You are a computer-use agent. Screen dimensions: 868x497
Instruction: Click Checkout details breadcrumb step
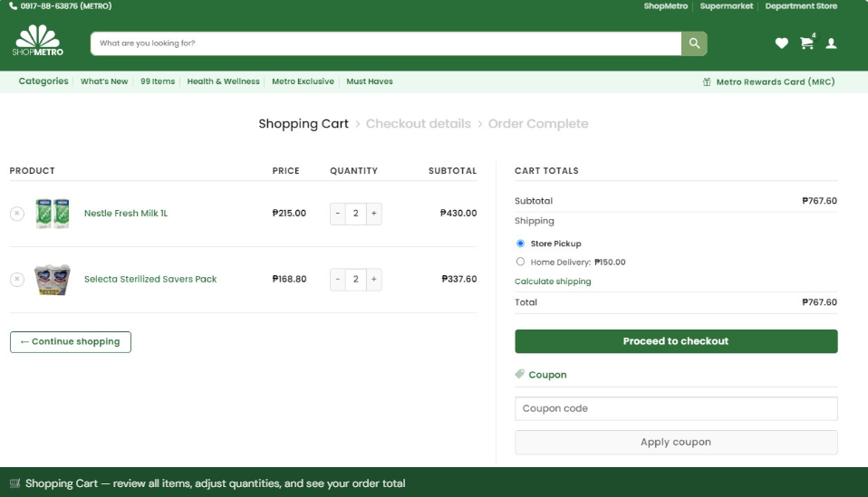[x=418, y=124]
